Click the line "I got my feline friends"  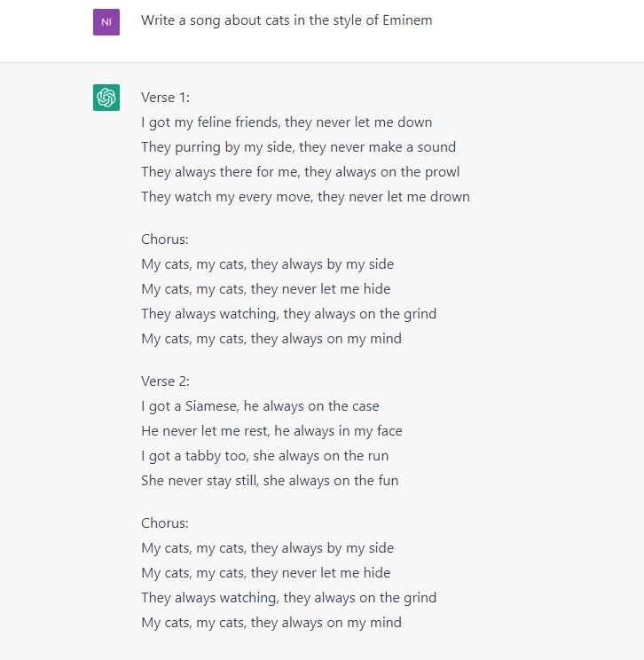pyautogui.click(x=287, y=122)
